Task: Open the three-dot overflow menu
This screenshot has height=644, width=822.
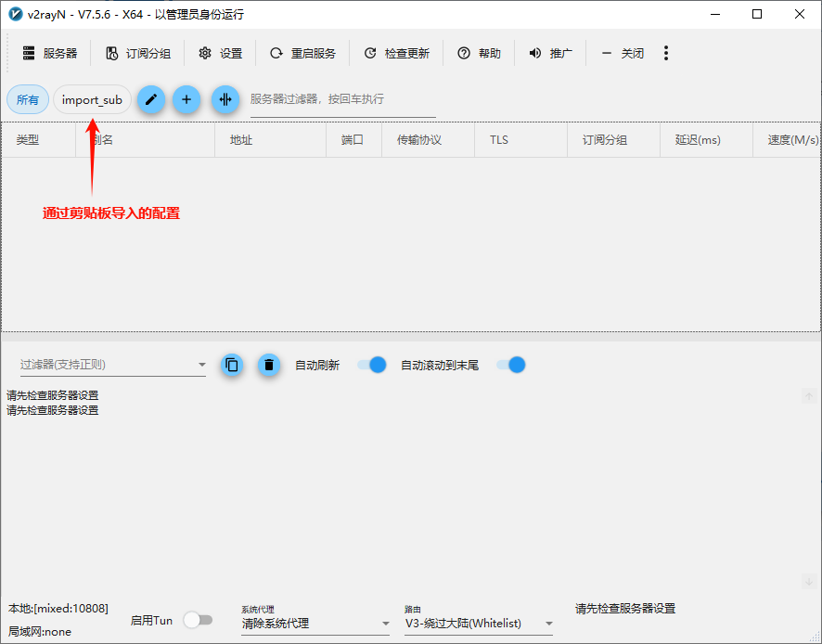Action: click(x=666, y=53)
